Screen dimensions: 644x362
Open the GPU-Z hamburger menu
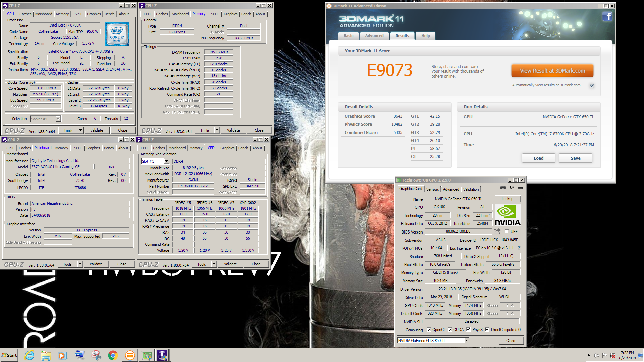pyautogui.click(x=520, y=188)
